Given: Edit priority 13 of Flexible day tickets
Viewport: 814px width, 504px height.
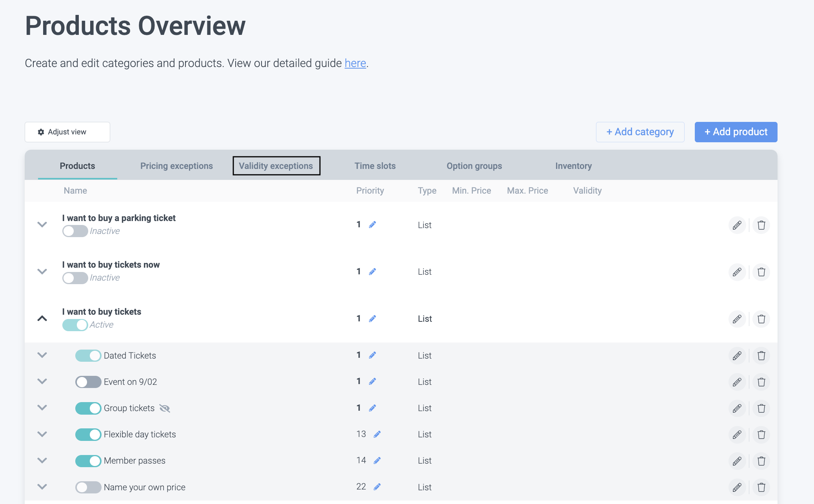Looking at the screenshot, I should point(377,434).
